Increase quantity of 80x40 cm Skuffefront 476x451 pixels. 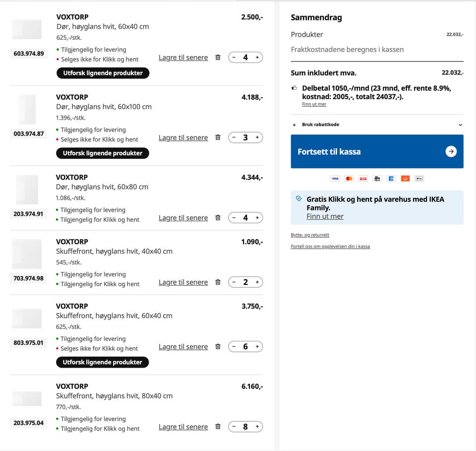coord(257,427)
